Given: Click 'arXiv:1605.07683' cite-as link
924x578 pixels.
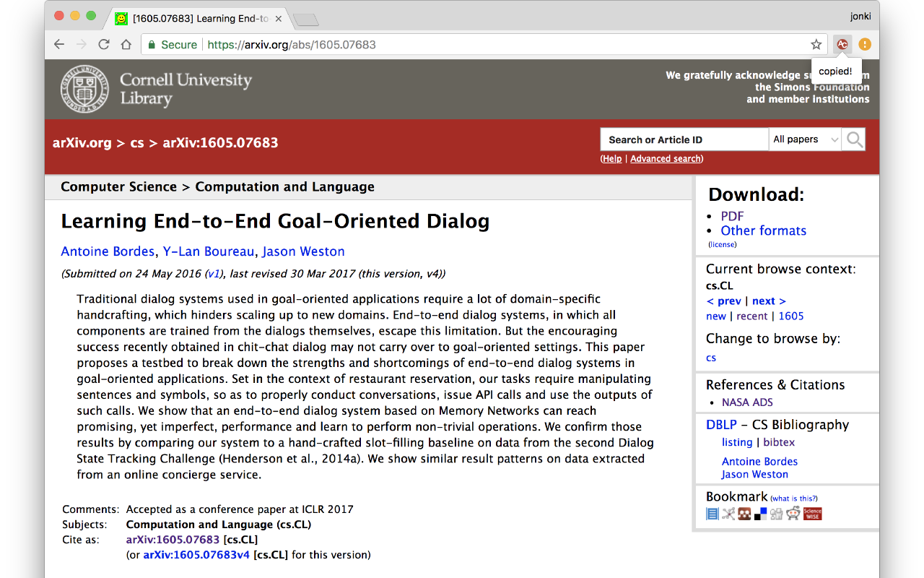Looking at the screenshot, I should (173, 540).
